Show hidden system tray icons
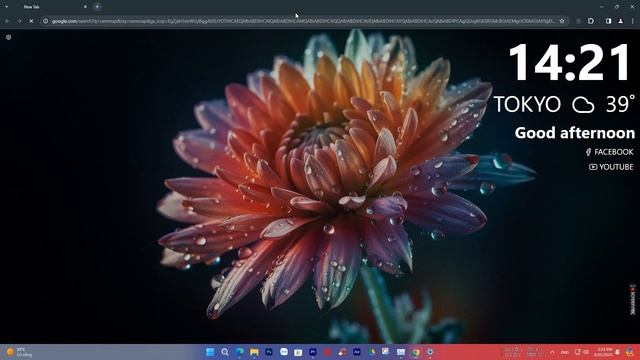The height and width of the screenshot is (360, 640). 552,352
